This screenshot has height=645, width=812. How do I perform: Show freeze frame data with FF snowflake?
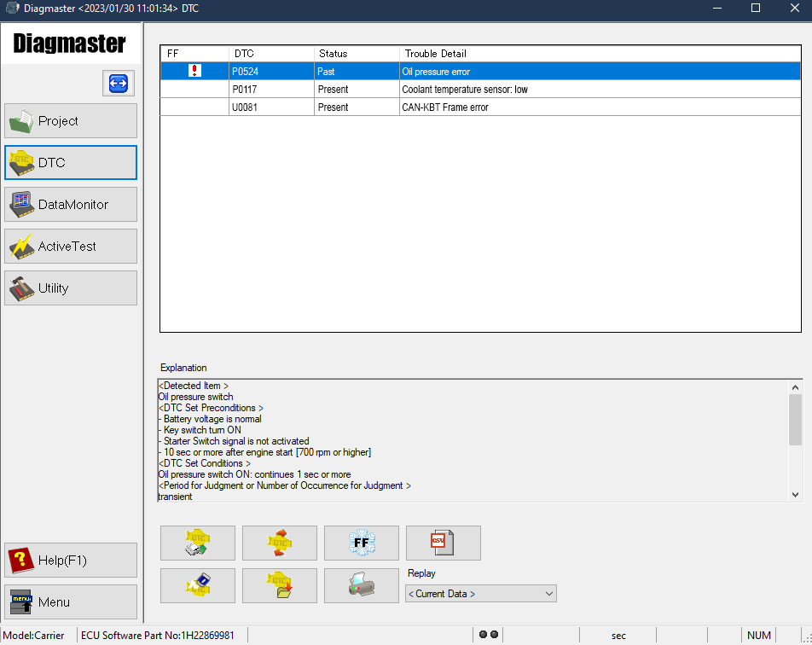tap(362, 543)
